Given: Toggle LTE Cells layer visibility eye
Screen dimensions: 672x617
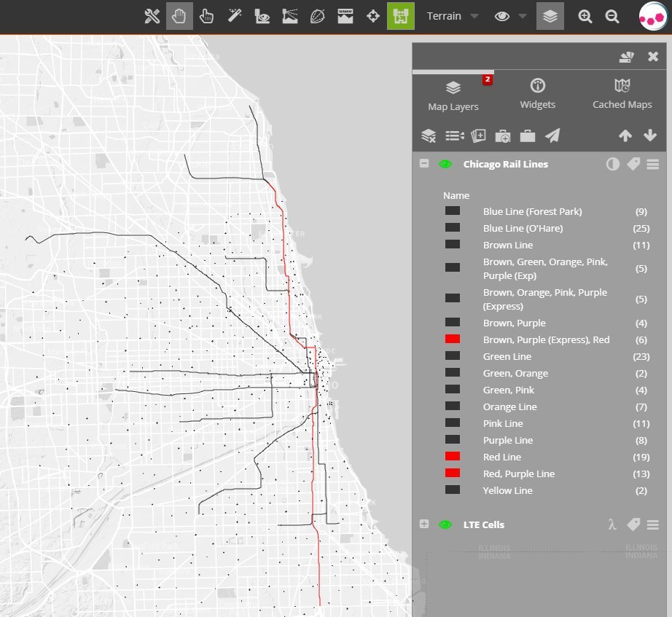Looking at the screenshot, I should click(445, 525).
